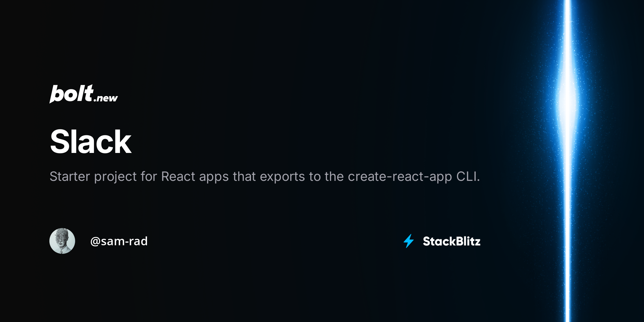Screen dimensions: 644x322
Task: Click the bolt.new logo
Action: coord(84,94)
